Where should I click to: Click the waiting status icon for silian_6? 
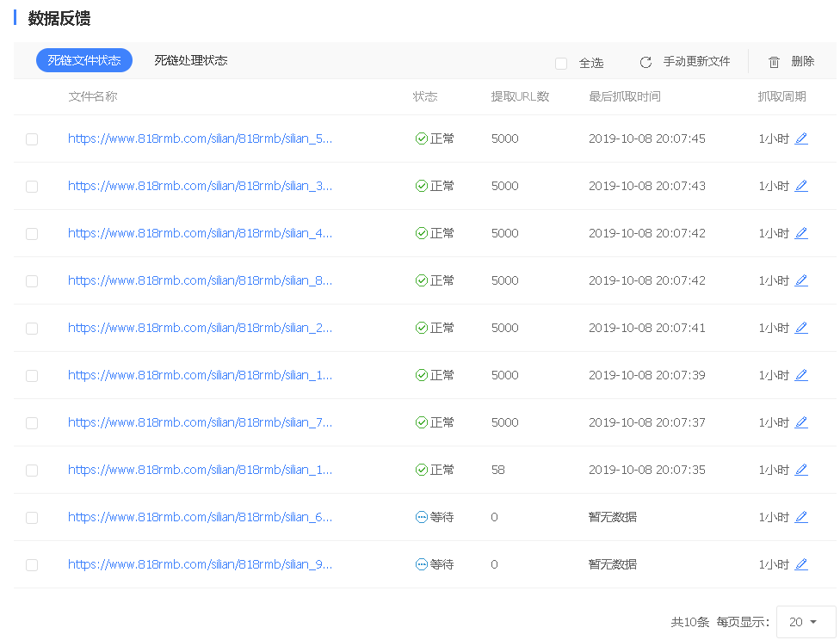422,517
